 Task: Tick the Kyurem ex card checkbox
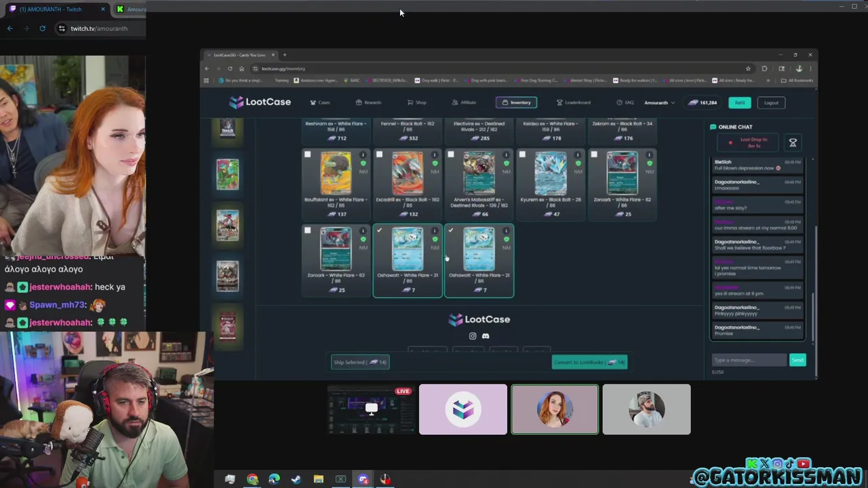click(x=522, y=155)
